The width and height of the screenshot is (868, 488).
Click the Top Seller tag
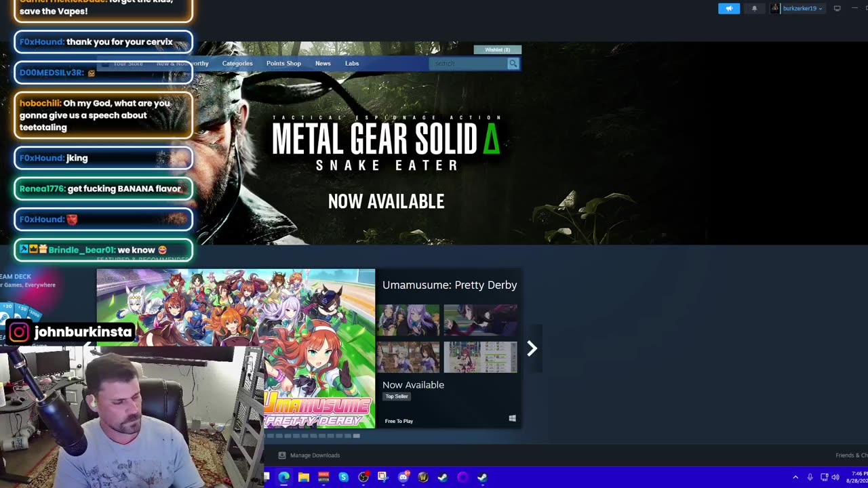click(397, 396)
